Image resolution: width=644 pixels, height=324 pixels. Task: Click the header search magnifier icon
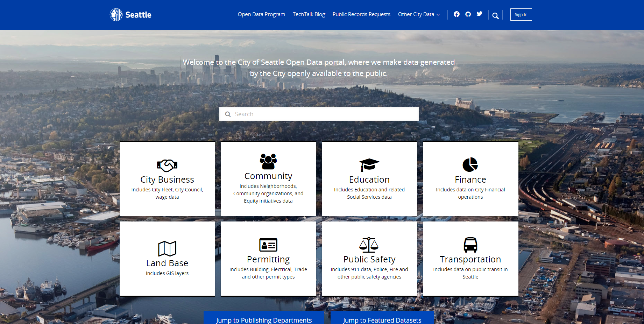click(495, 16)
